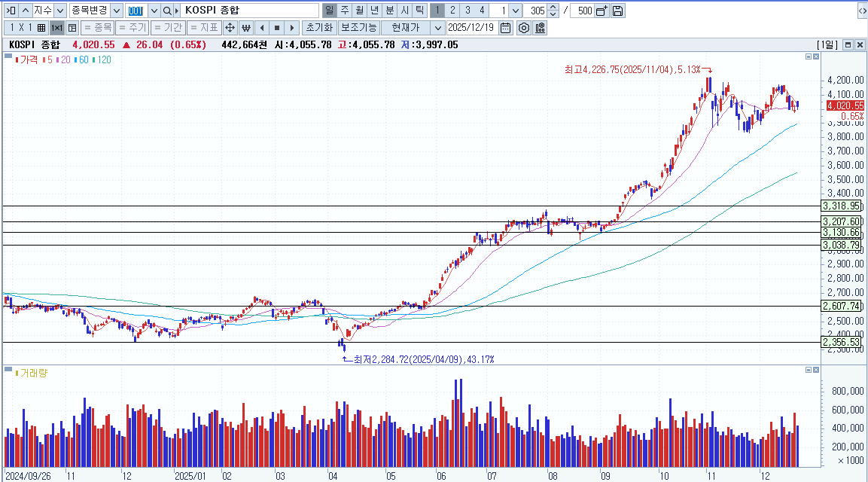Click the 최고4,226.75 high annotation
The image size is (868, 482).
(632, 69)
